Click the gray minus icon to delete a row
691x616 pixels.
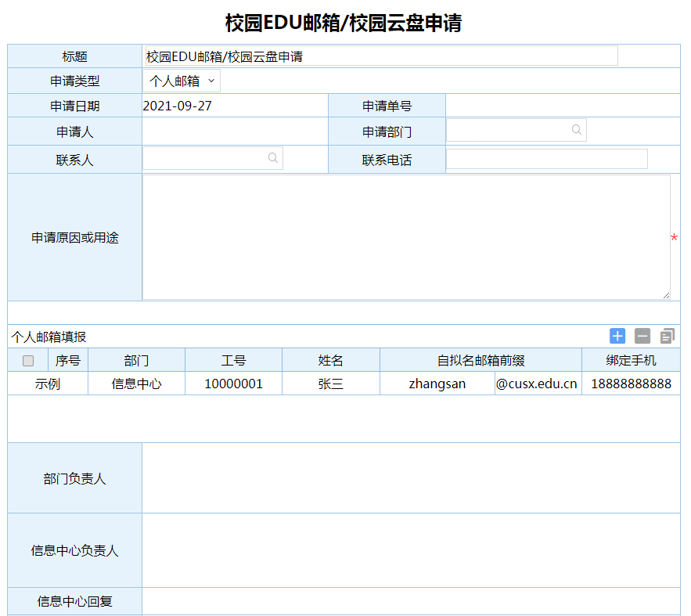pyautogui.click(x=642, y=336)
